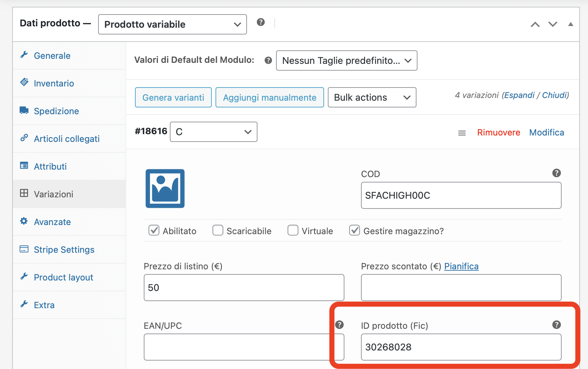Click the Prezzo di listino input field
Viewport: 588px width, 369px height.
tap(244, 288)
